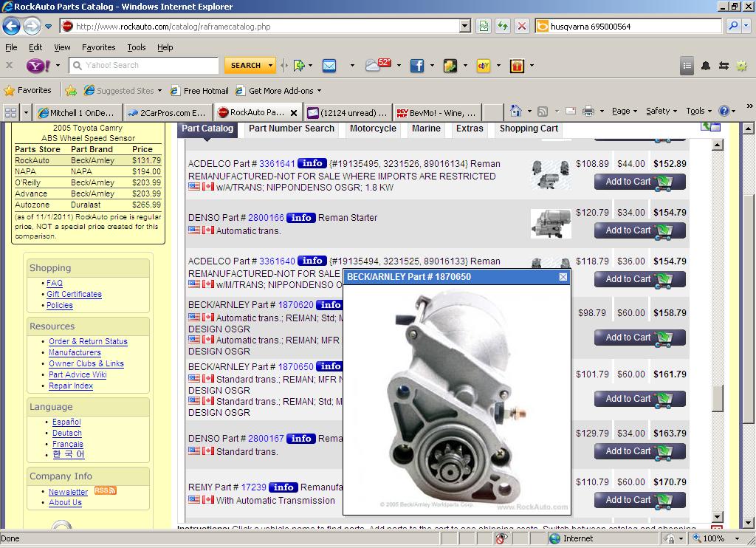
Task: Click the Stop loading icon
Action: (521, 26)
